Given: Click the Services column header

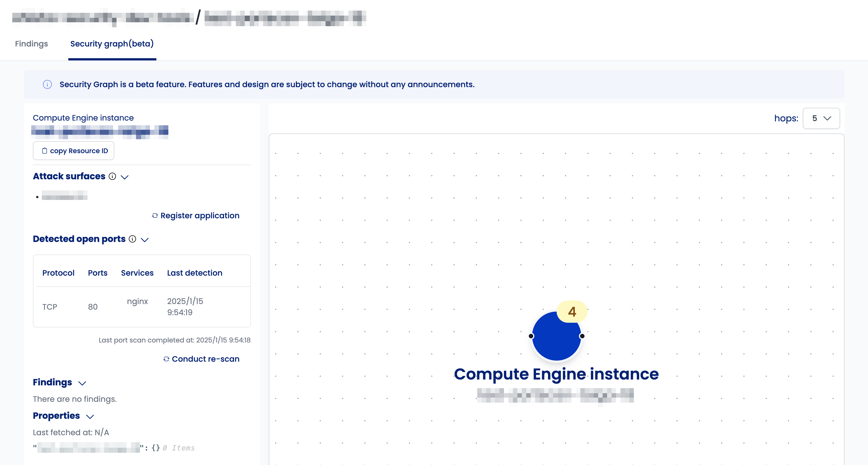Looking at the screenshot, I should 137,273.
